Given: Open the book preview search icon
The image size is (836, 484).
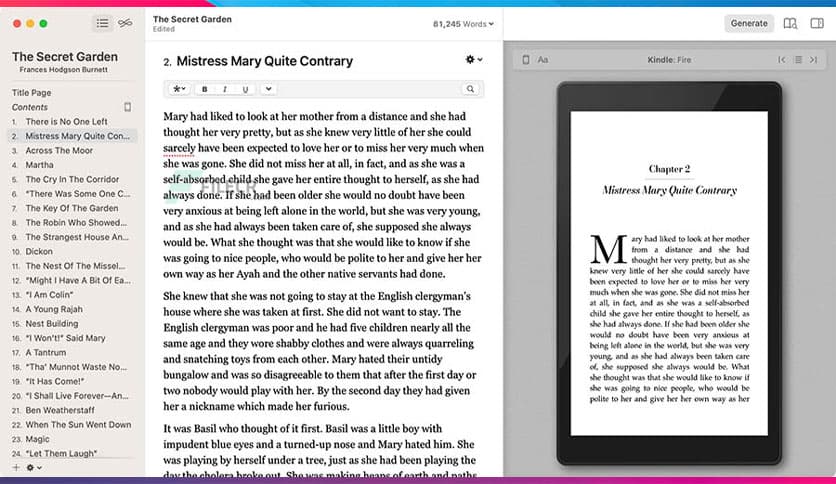Looking at the screenshot, I should coord(790,23).
